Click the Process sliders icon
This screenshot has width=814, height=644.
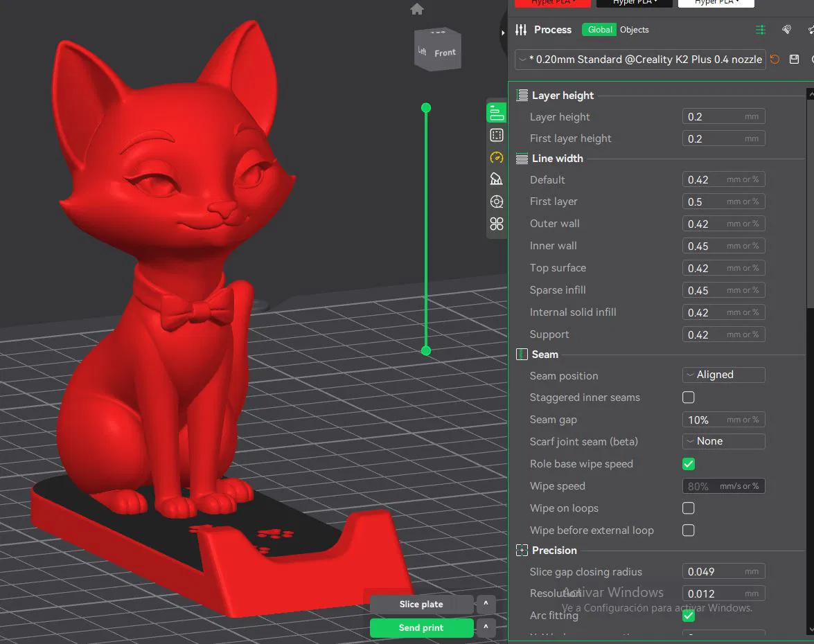point(521,30)
